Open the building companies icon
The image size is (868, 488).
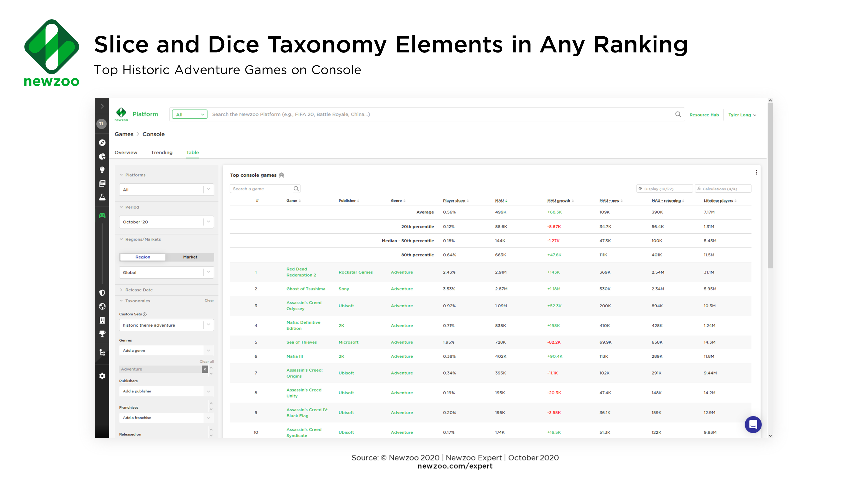tap(102, 320)
